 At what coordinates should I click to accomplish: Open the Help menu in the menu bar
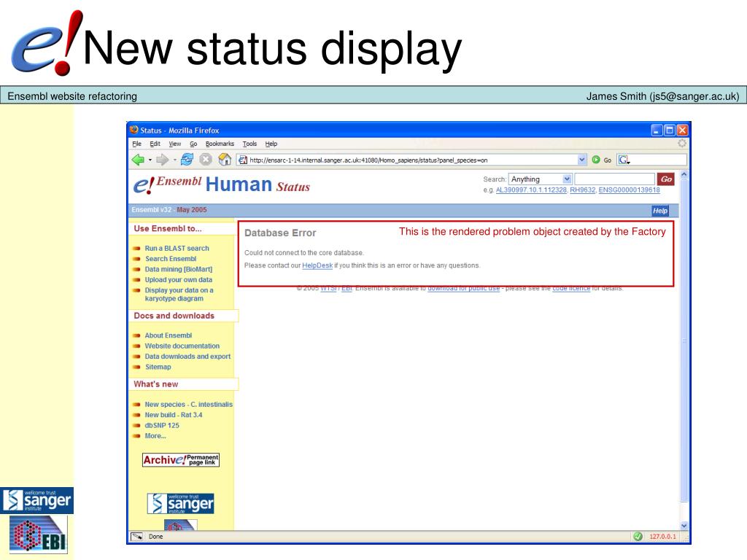click(x=271, y=144)
